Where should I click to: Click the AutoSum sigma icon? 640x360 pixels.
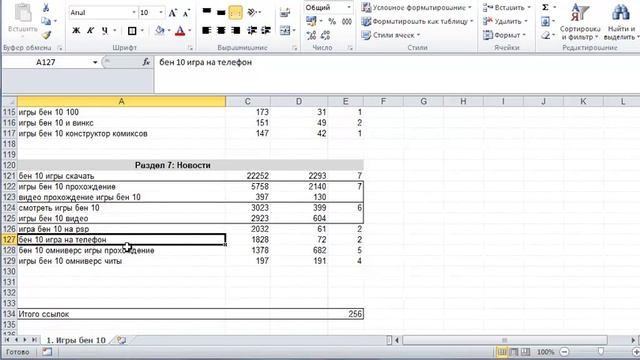[x=545, y=7]
